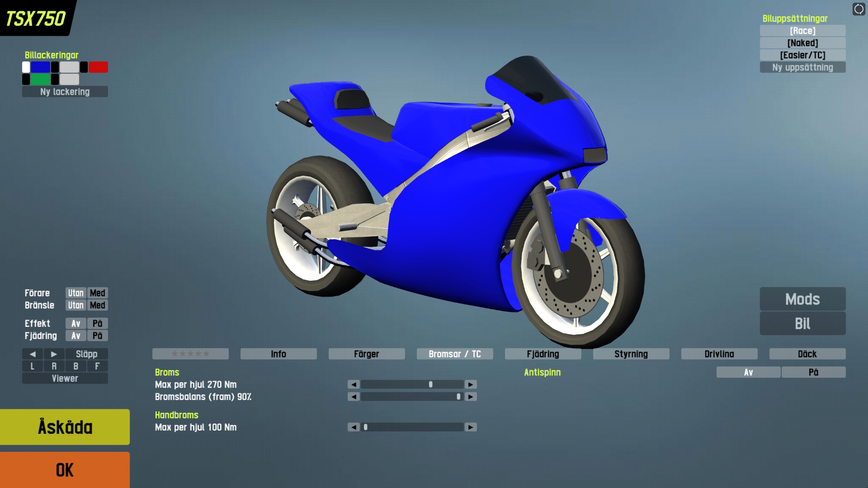Create new setup with Ny uppsättning
This screenshot has height=488, width=868.
802,67
